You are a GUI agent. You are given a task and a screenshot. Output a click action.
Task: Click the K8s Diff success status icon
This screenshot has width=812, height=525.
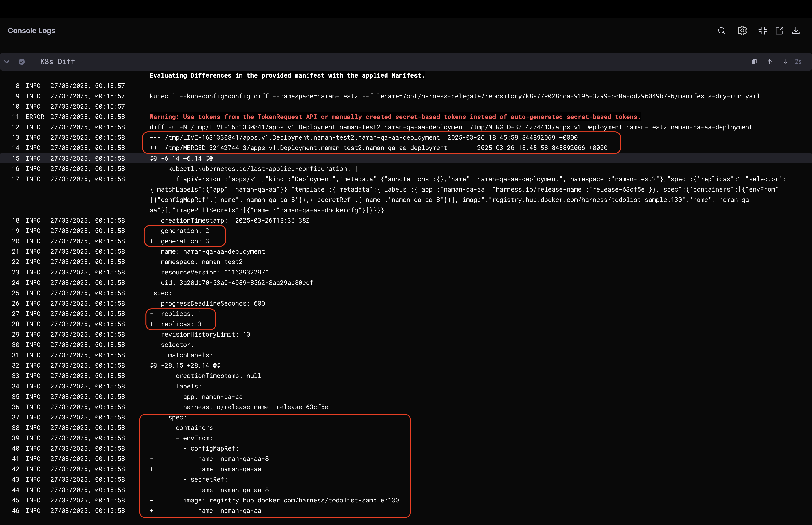coord(21,62)
